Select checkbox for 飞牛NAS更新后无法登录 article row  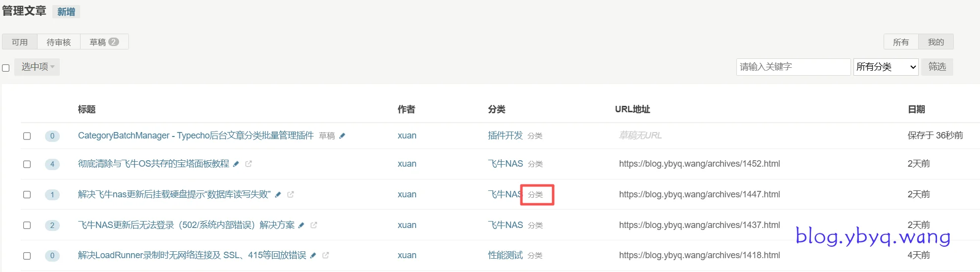tap(27, 226)
